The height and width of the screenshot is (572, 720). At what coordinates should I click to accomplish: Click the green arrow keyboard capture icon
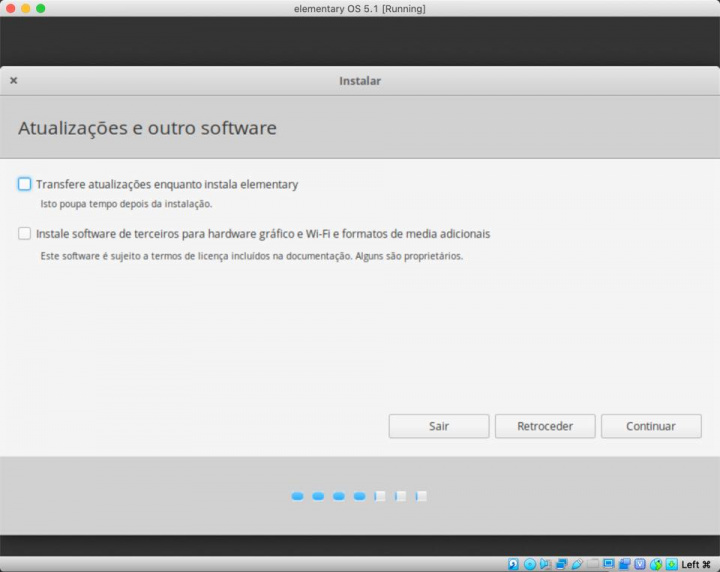tap(672, 564)
